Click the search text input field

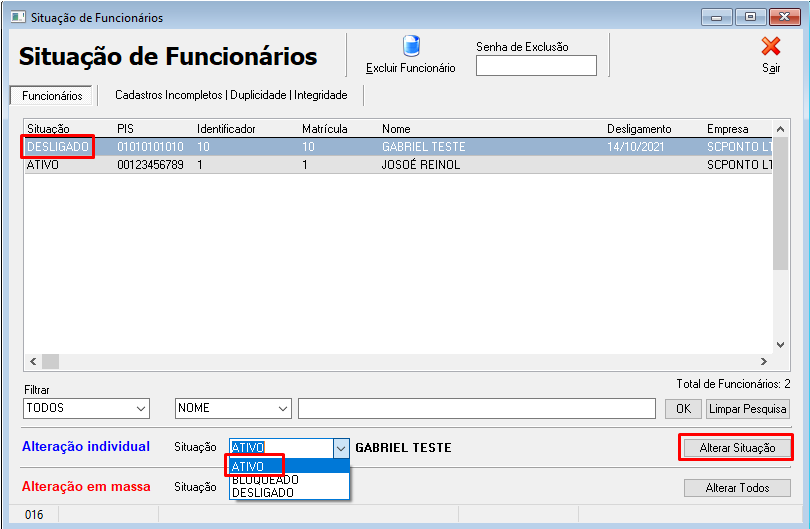(x=476, y=408)
